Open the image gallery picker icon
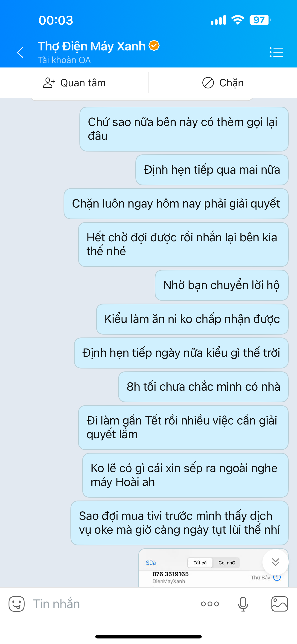The width and height of the screenshot is (297, 644). click(x=280, y=604)
